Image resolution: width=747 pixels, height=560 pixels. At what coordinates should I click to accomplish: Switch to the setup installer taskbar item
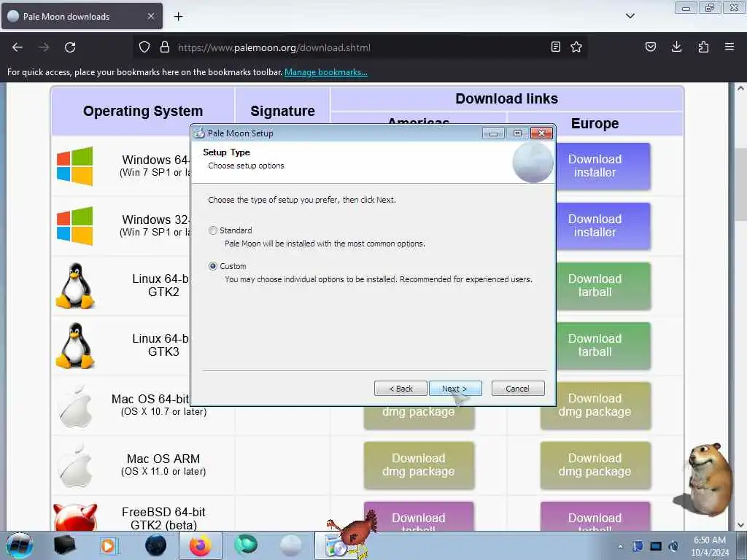pyautogui.click(x=336, y=545)
